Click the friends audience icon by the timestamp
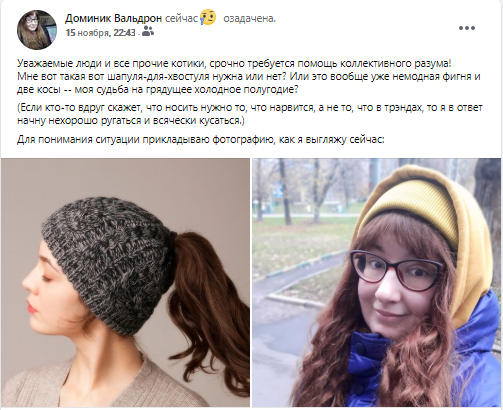 click(x=148, y=32)
